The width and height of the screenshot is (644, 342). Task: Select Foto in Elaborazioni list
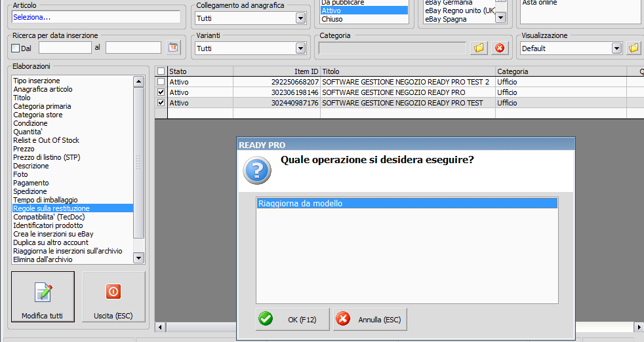tap(20, 174)
